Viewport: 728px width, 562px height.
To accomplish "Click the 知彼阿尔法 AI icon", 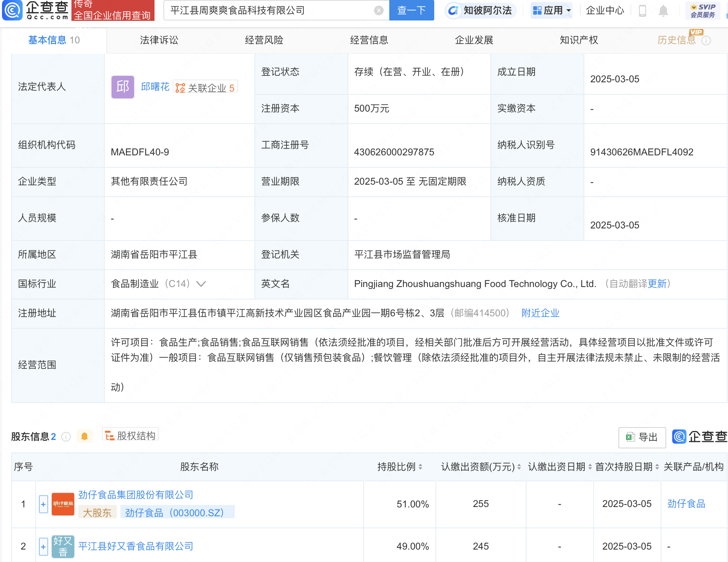I will point(453,10).
